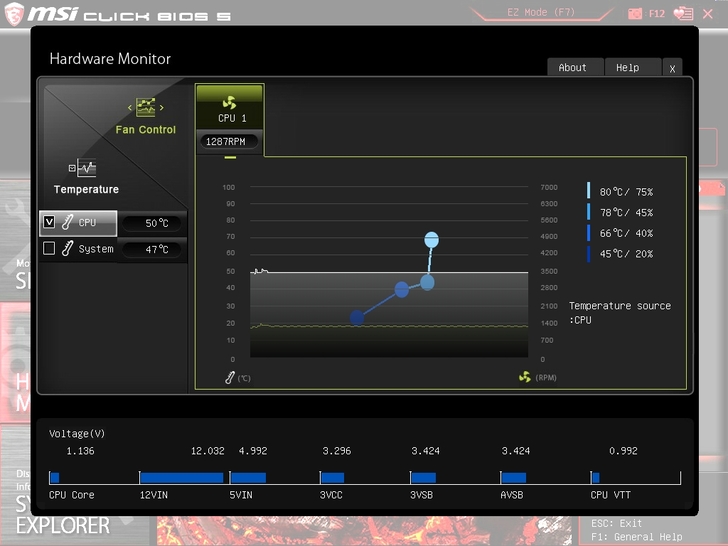Viewport: 728px width, 546px height.
Task: Open the Help tab
Action: tap(632, 67)
